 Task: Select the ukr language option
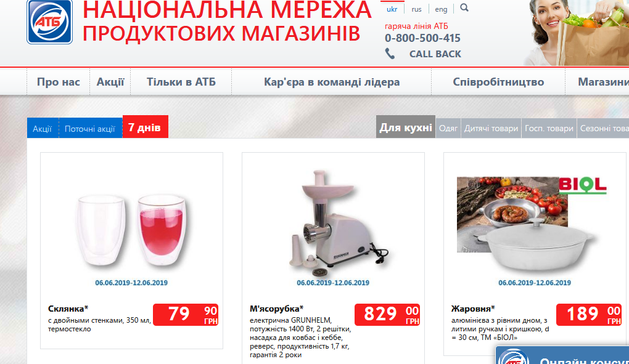392,9
